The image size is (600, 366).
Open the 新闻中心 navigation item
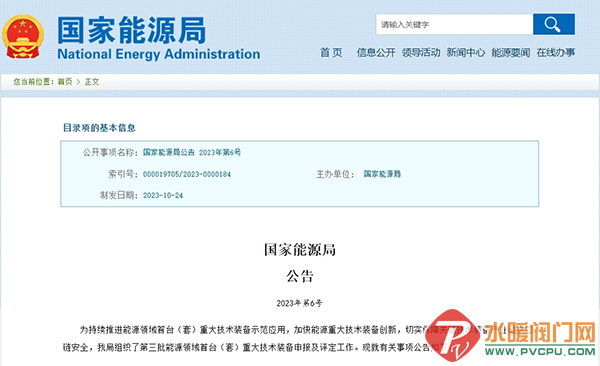tap(466, 52)
